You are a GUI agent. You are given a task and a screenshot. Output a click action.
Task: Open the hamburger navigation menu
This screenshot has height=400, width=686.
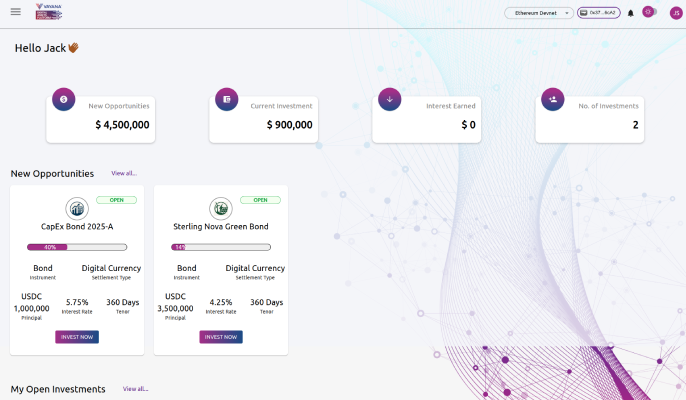15,12
